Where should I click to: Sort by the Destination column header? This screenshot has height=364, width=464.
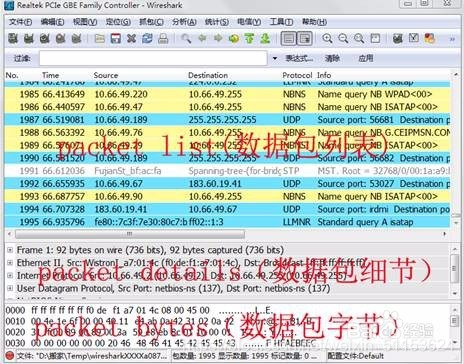[208, 75]
